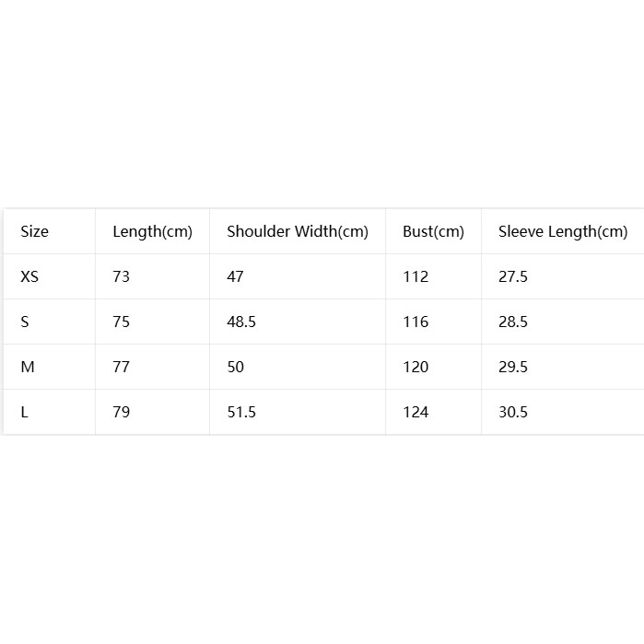Select the L size row label
The width and height of the screenshot is (644, 644).
click(x=24, y=412)
